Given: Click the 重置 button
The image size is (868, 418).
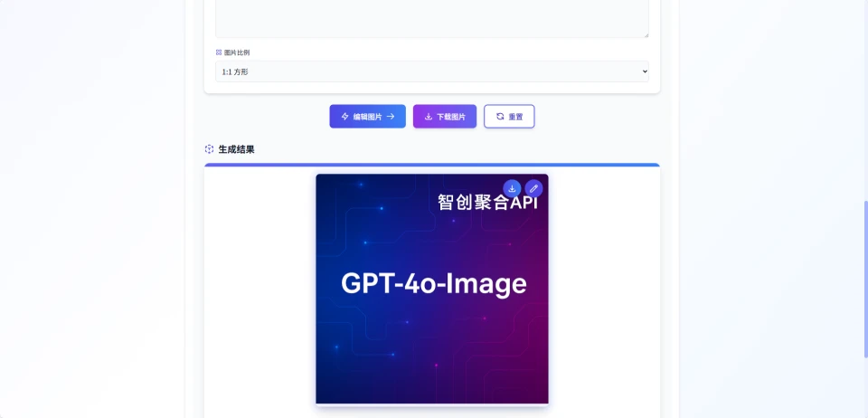Looking at the screenshot, I should point(509,117).
